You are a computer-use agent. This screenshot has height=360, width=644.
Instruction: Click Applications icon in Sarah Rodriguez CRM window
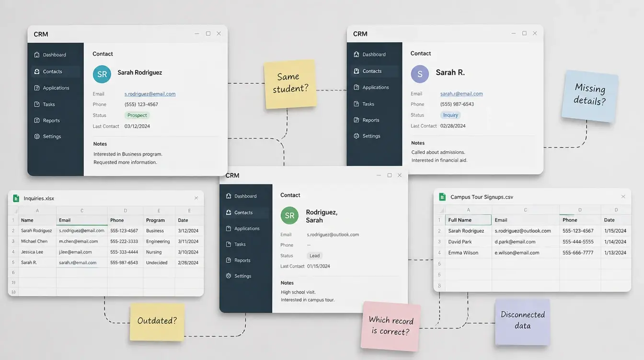37,88
